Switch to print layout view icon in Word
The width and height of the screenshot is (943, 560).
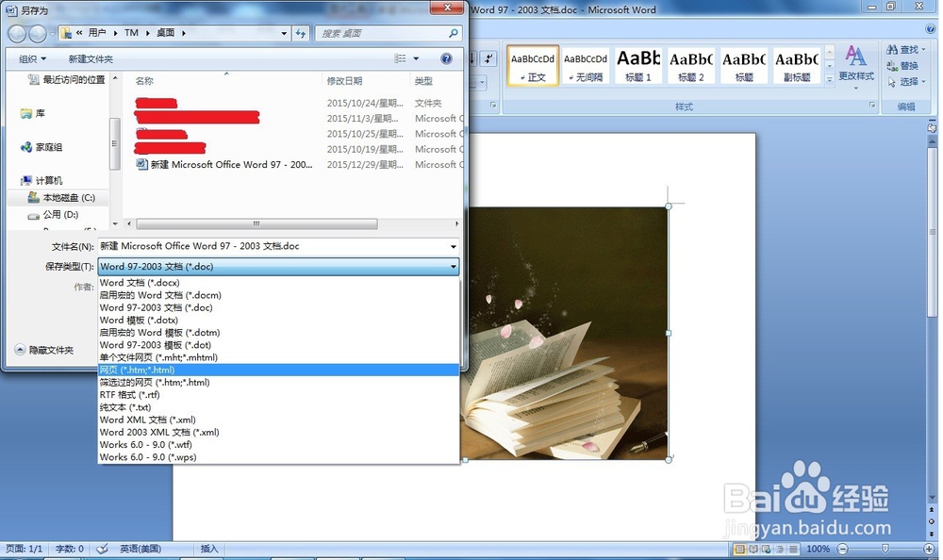[x=739, y=549]
